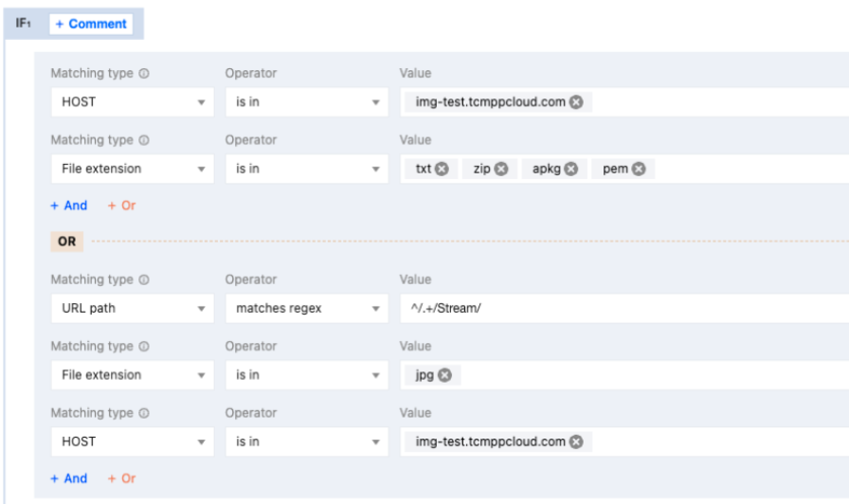Remove the zip file extension tag
The width and height of the screenshot is (849, 504).
(x=501, y=169)
